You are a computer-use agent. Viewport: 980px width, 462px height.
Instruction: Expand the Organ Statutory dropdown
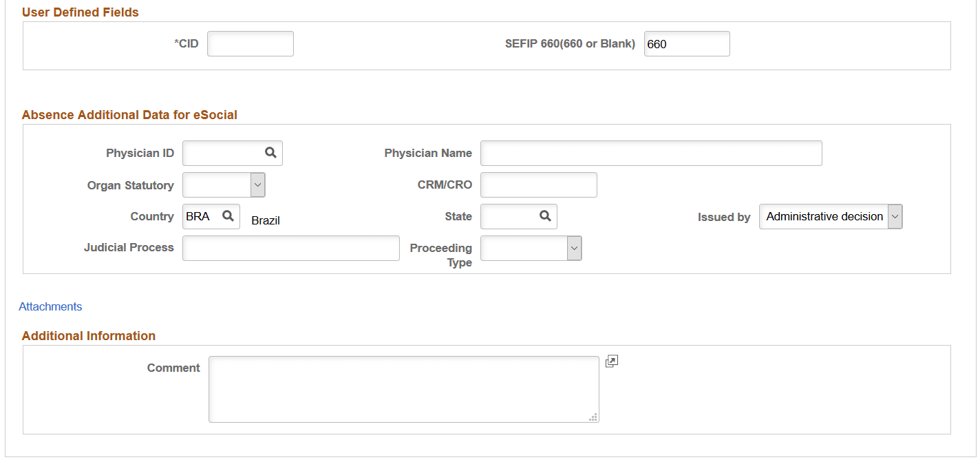click(257, 185)
